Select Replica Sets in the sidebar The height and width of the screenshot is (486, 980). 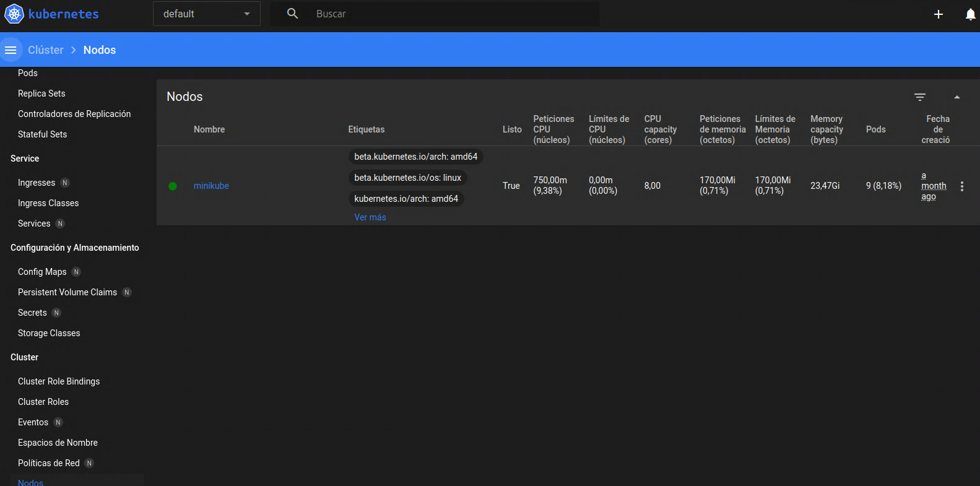coord(41,93)
